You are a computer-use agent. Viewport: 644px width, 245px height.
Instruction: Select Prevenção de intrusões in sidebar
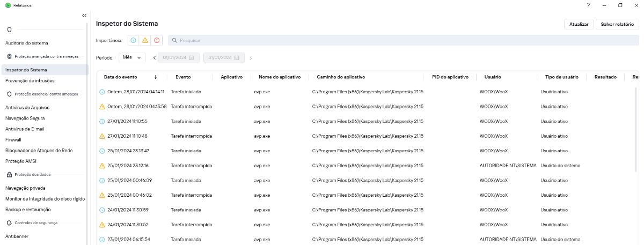30,80
